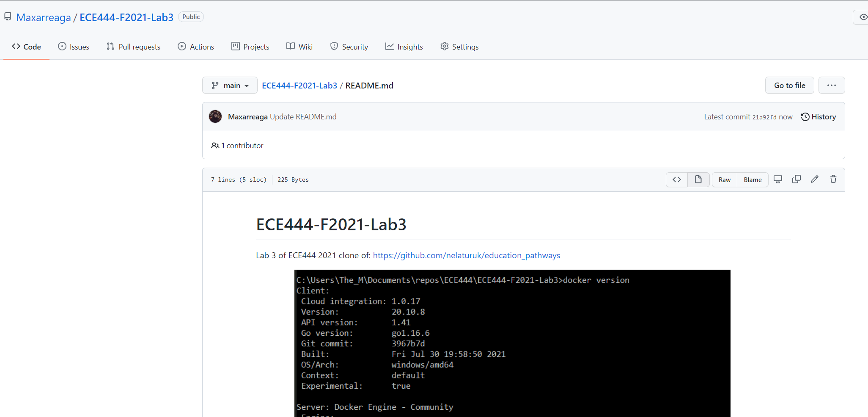Open the copy raw contents icon
868x417 pixels.
(x=797, y=179)
